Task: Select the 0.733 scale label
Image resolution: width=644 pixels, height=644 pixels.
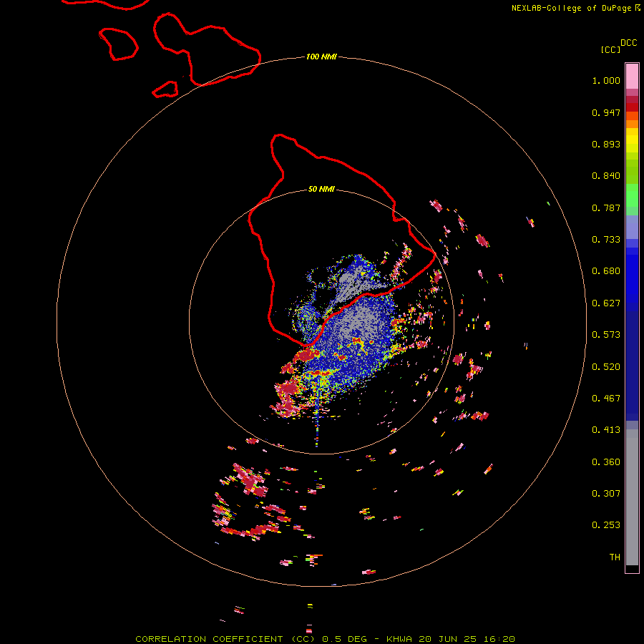Action: pyautogui.click(x=606, y=240)
